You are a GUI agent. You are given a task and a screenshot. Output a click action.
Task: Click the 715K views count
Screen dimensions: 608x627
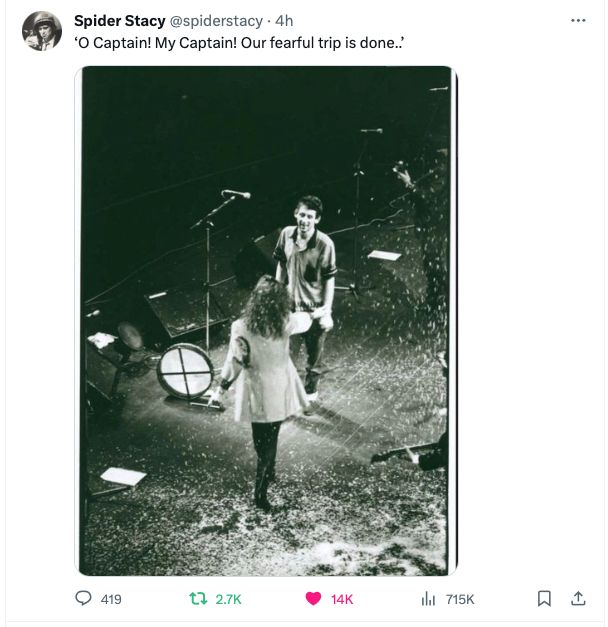click(460, 599)
